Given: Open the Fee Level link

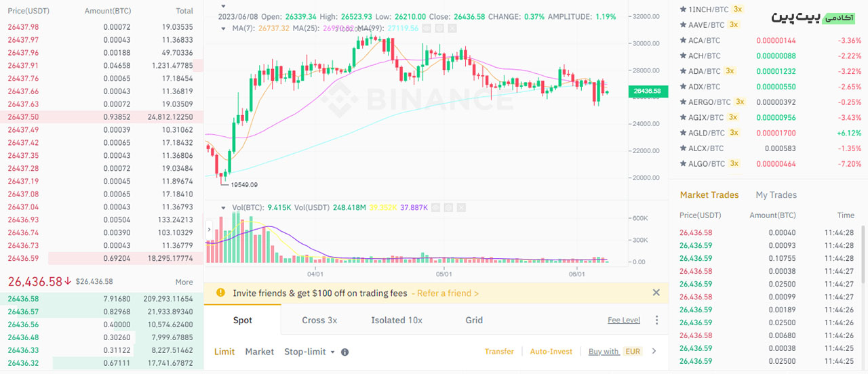Looking at the screenshot, I should (x=624, y=320).
